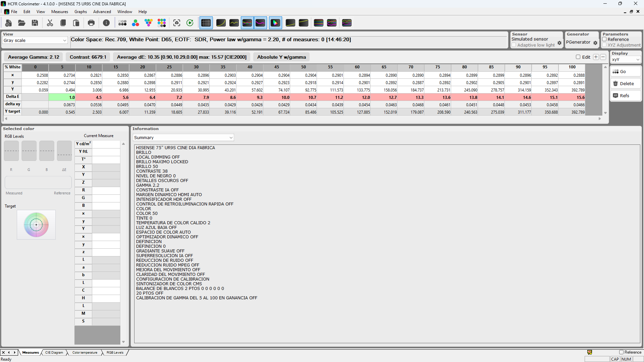Measure all colors grid icon

coord(162,23)
